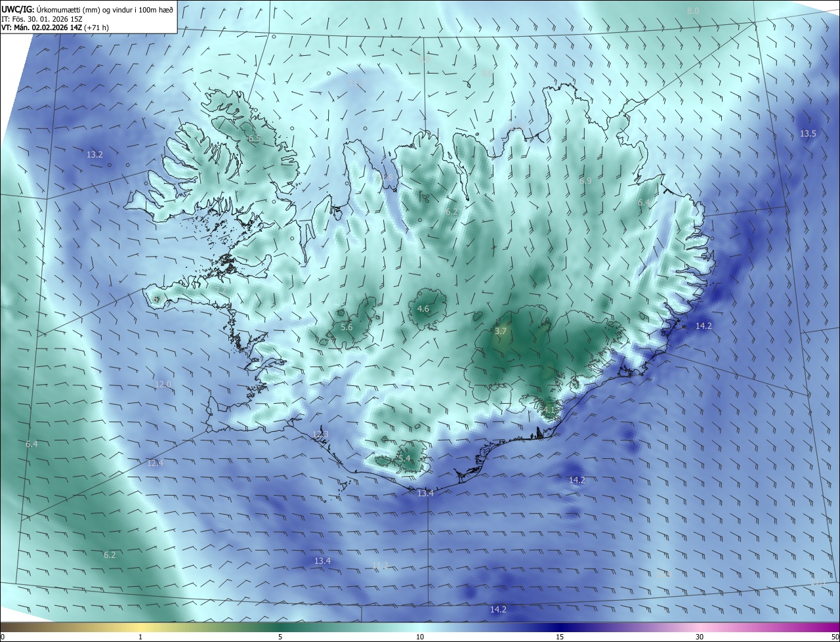Click the color scale tick labeled 30
This screenshot has height=642, width=840.
[x=700, y=637]
